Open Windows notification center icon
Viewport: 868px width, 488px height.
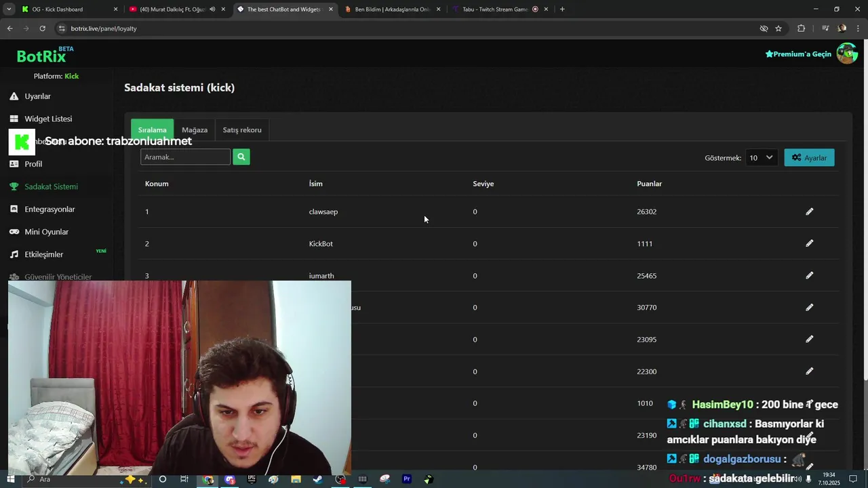click(x=853, y=479)
